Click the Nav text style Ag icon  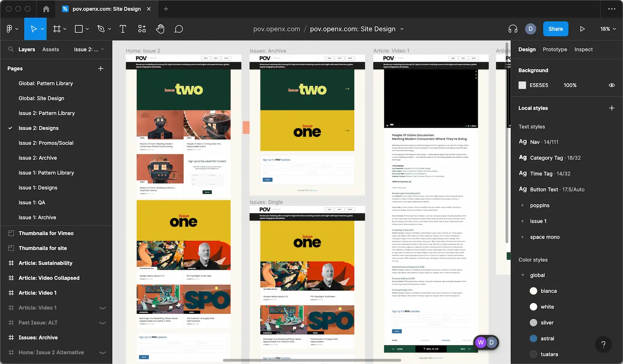click(x=523, y=142)
